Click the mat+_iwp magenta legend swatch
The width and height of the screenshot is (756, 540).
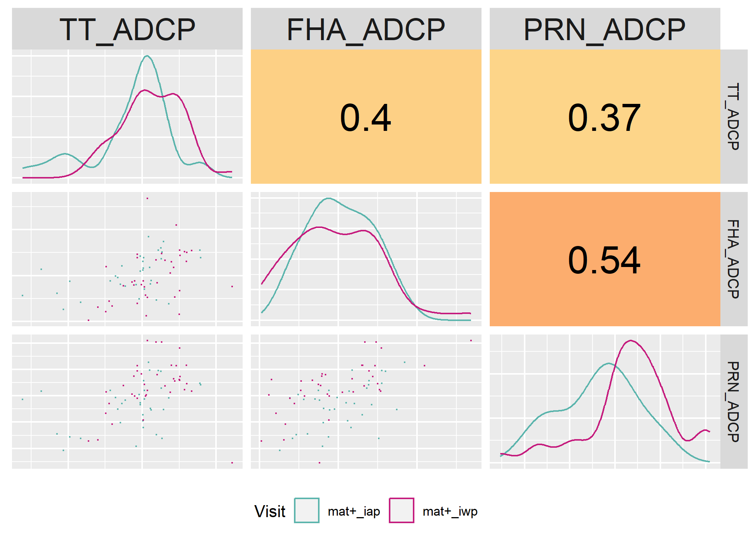(402, 510)
